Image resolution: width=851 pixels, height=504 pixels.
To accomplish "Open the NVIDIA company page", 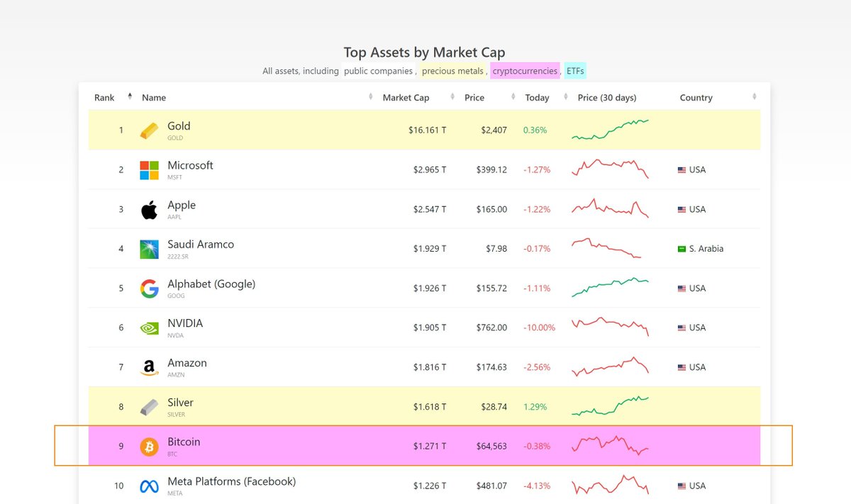I will click(x=185, y=323).
